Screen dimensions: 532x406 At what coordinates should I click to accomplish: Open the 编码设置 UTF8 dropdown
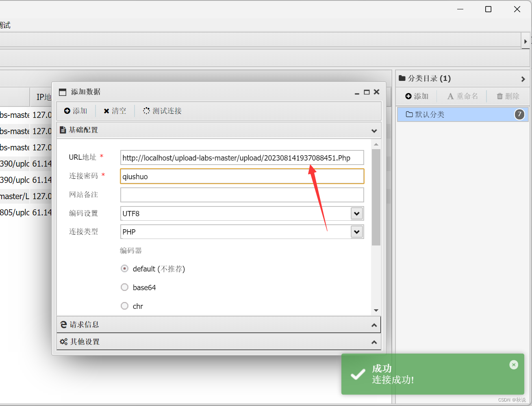(357, 213)
